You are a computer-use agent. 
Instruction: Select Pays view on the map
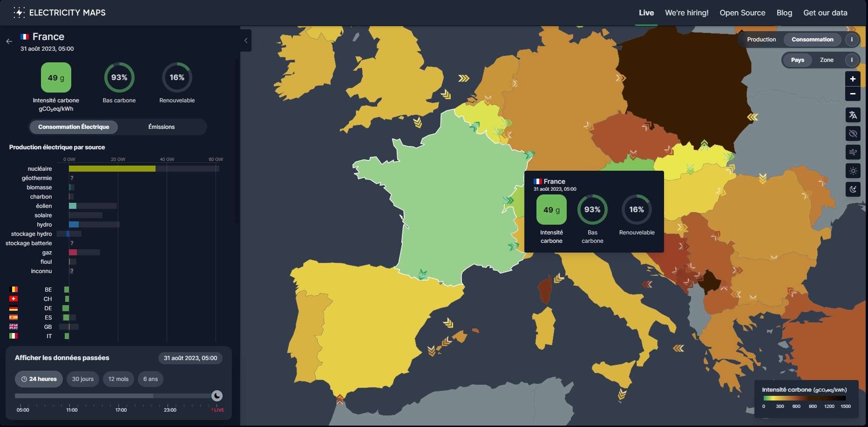pos(798,60)
